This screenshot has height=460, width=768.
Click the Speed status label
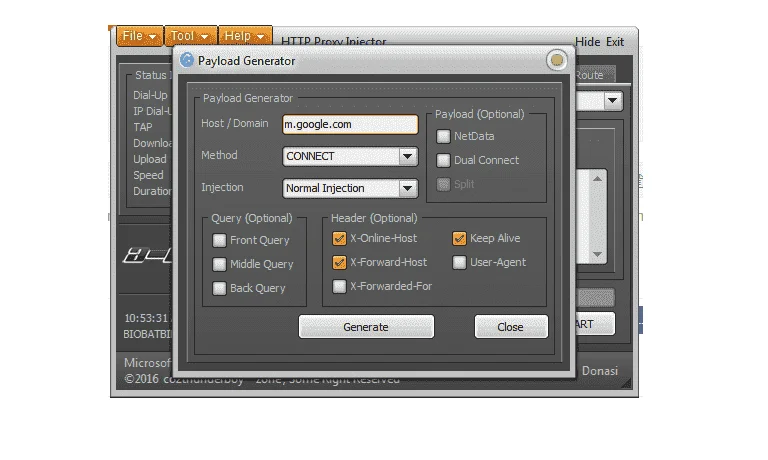tap(148, 175)
